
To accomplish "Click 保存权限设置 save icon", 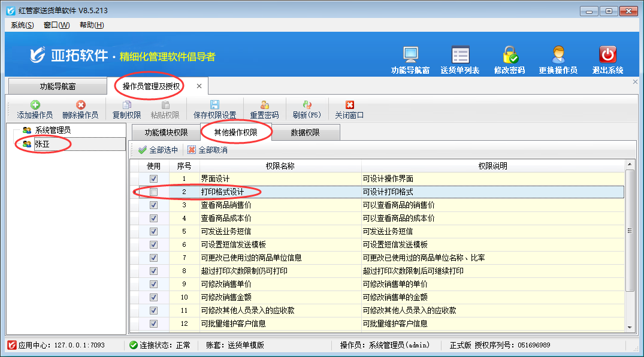I will click(x=214, y=105).
